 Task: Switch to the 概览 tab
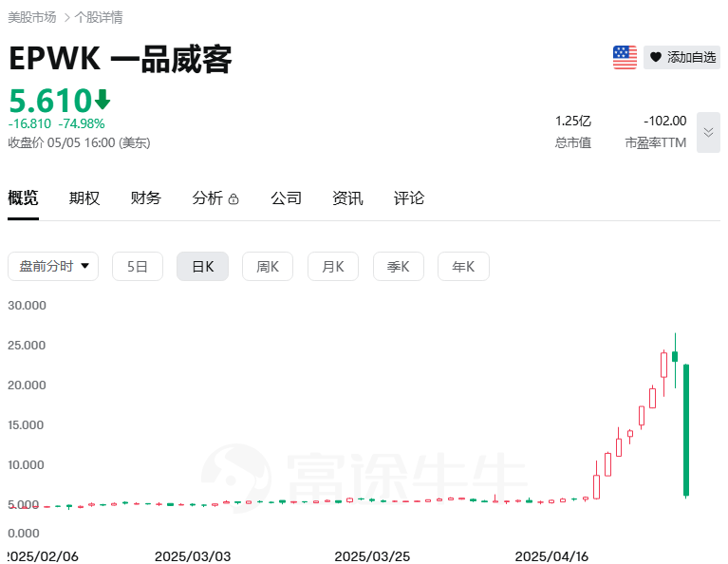pyautogui.click(x=23, y=197)
